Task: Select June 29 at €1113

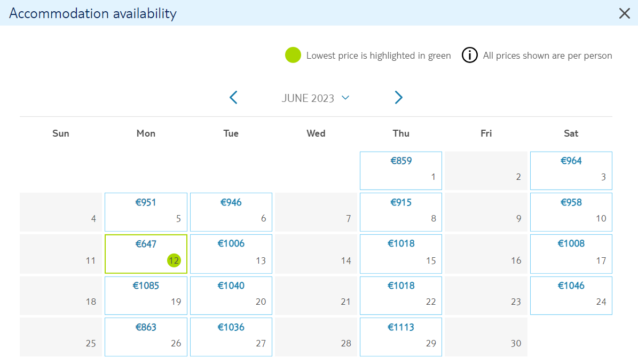Action: 401,337
